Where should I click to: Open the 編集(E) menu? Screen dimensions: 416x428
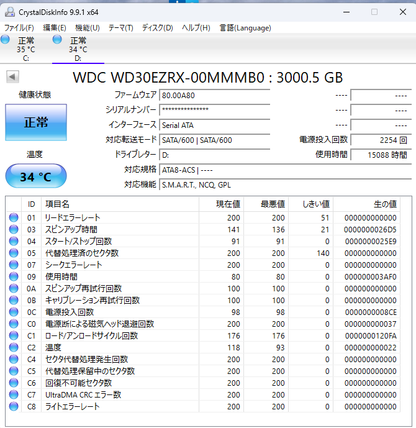tap(54, 28)
